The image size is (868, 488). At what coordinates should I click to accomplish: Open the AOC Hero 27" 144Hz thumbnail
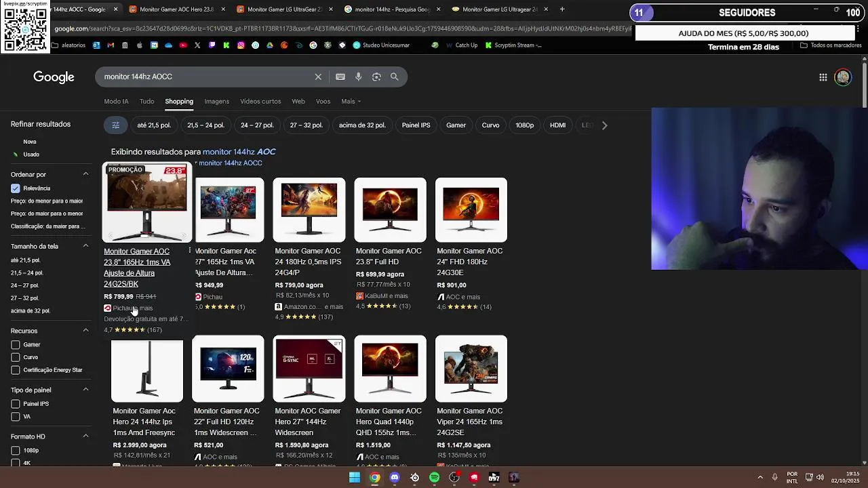309,369
